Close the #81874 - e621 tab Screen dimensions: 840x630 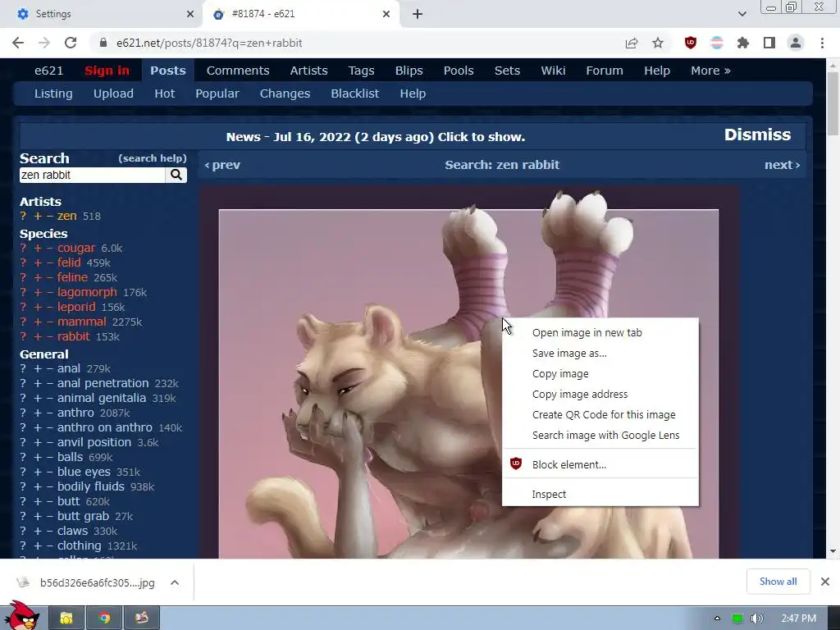click(x=386, y=14)
